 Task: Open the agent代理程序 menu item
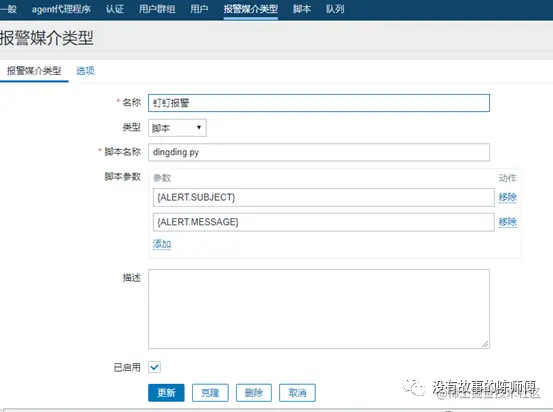61,9
